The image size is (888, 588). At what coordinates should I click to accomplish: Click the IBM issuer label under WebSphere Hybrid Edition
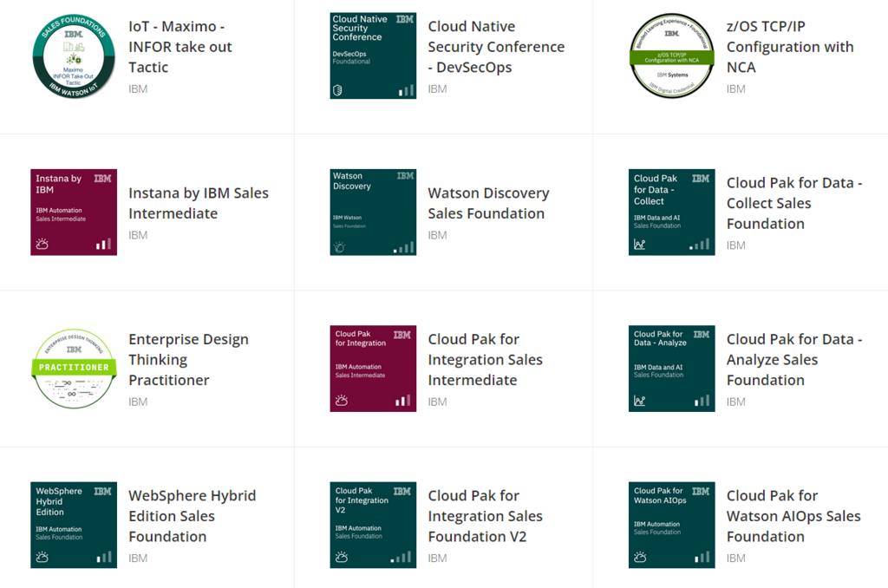pyautogui.click(x=138, y=558)
